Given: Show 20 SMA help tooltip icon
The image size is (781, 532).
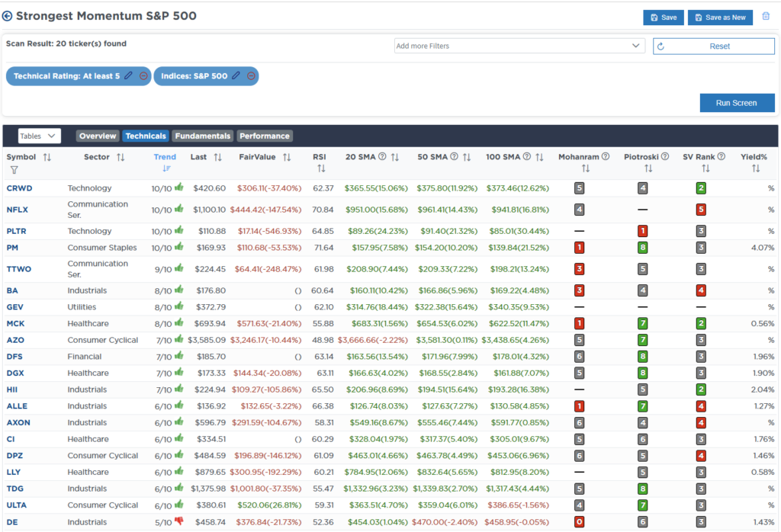Looking at the screenshot, I should (x=382, y=157).
